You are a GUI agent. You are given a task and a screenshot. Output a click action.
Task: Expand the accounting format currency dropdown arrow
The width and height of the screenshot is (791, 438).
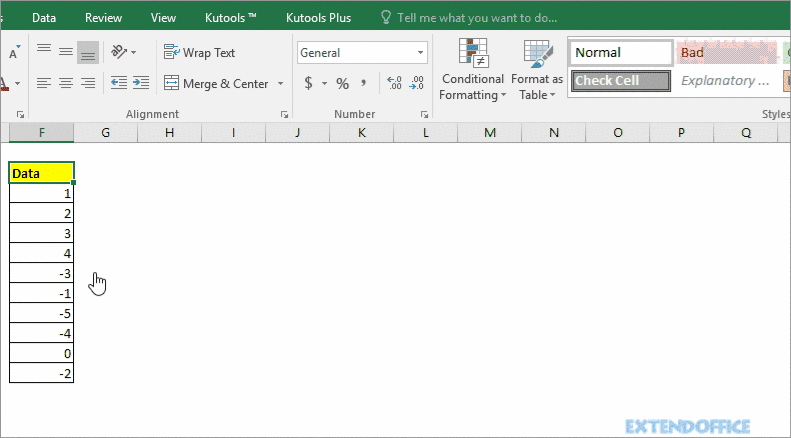pyautogui.click(x=324, y=83)
